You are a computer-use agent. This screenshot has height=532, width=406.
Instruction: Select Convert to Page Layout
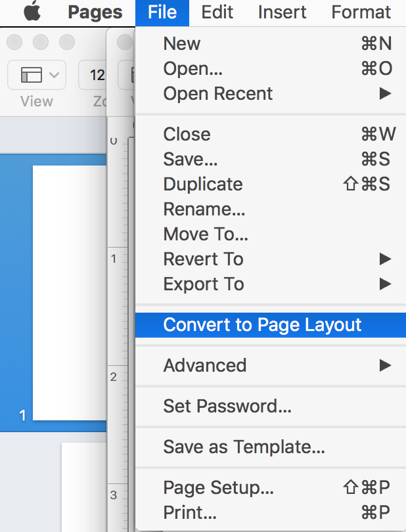(262, 324)
